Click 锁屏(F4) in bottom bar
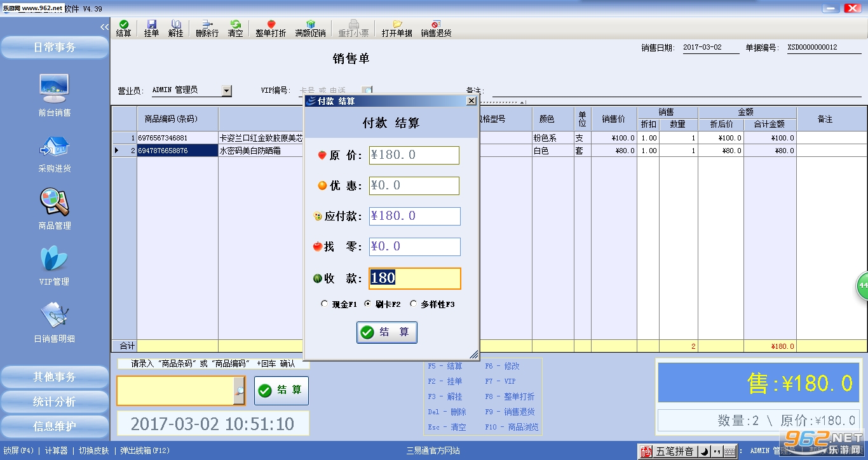Viewport: 868px width, 460px height. click(x=19, y=450)
